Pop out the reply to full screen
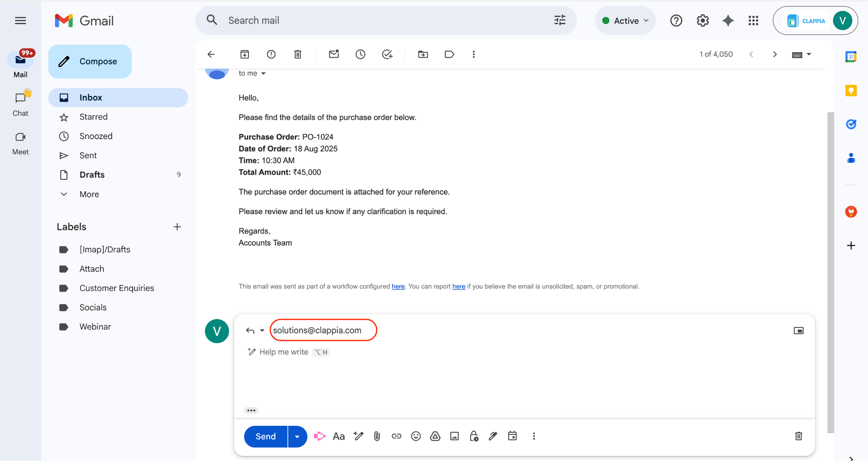 click(798, 330)
